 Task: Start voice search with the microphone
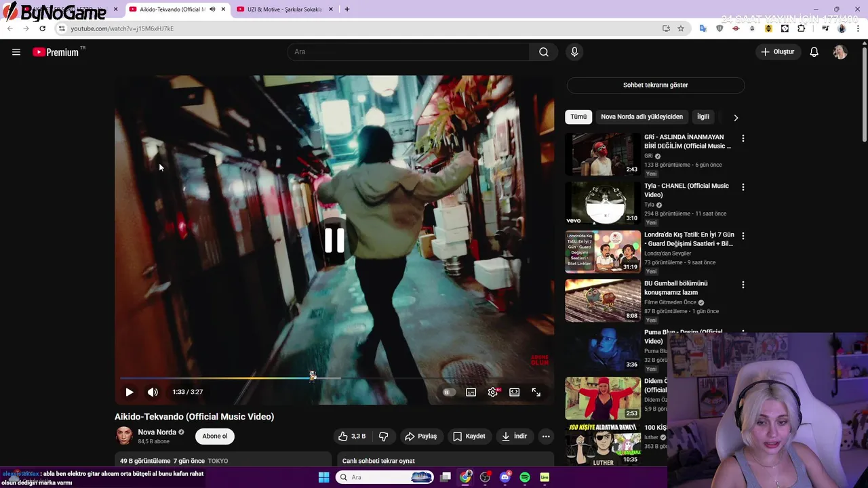pyautogui.click(x=574, y=52)
